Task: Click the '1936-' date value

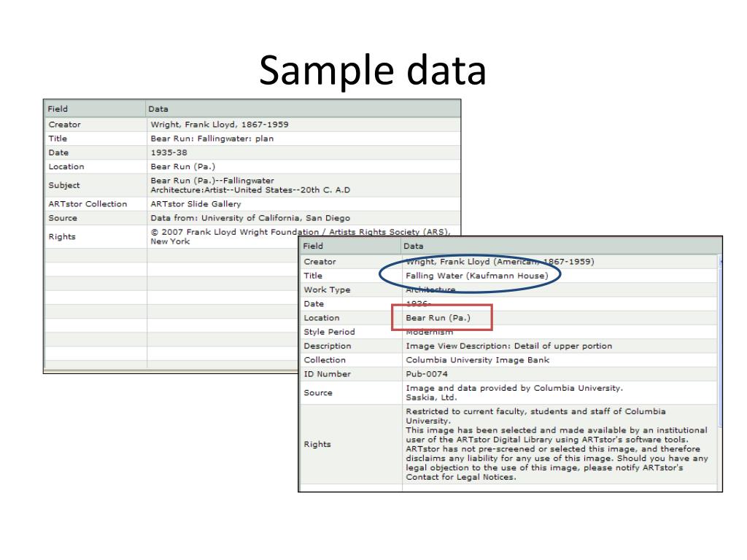Action: coord(418,303)
